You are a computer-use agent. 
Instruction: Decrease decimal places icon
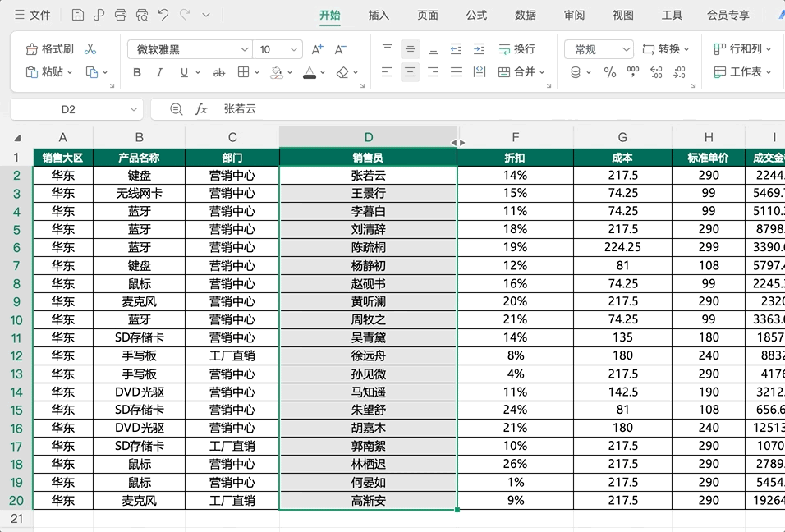679,72
